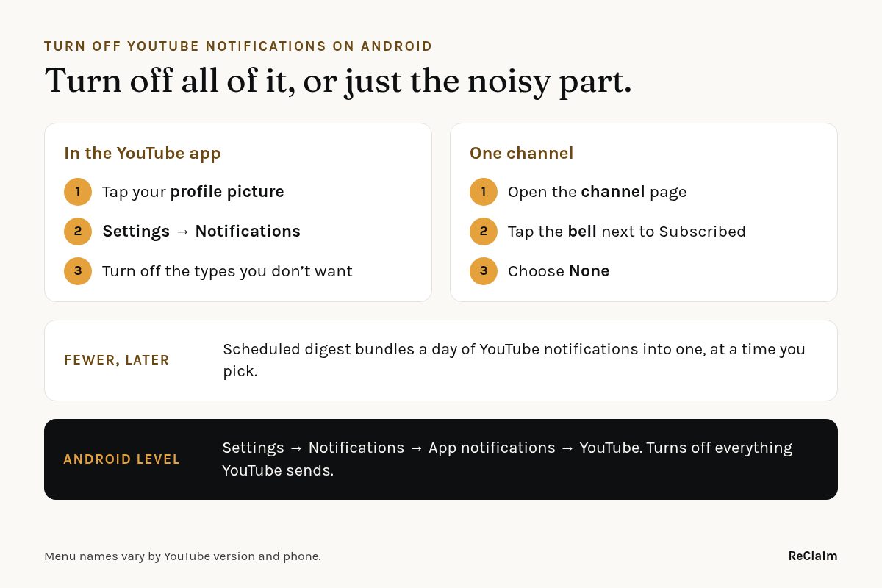882x588 pixels.
Task: Click 'Tap your profile picture' step text
Action: (x=193, y=192)
